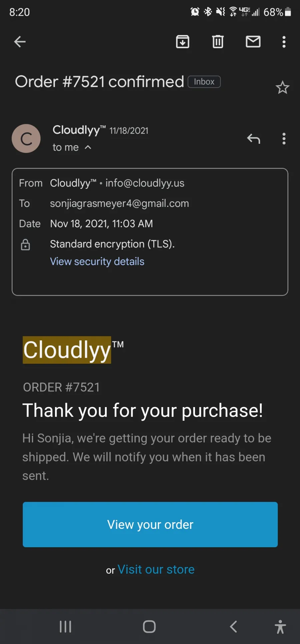Tap the Cloudlyy highlighted logo
Screen dimensions: 300x644
pyautogui.click(x=67, y=350)
